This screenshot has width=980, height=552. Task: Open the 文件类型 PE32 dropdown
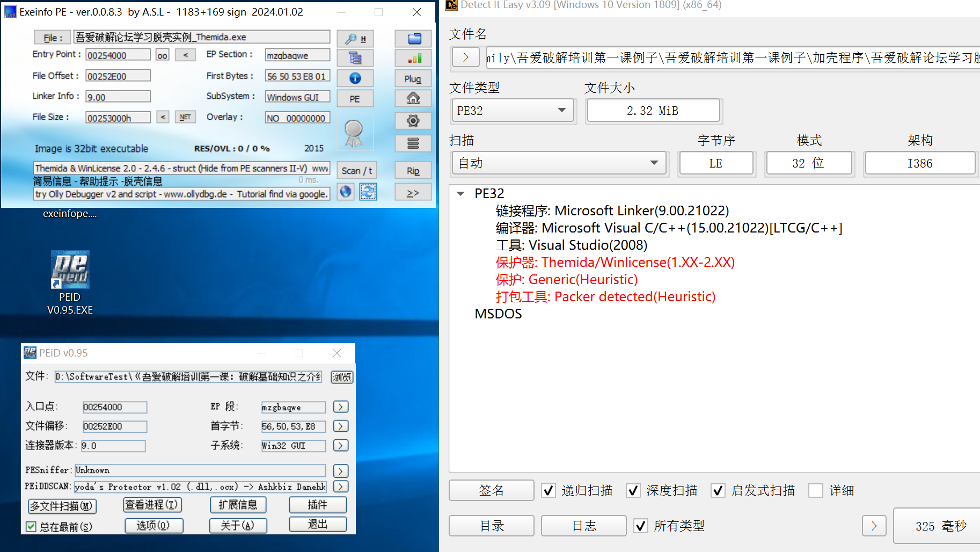[513, 111]
